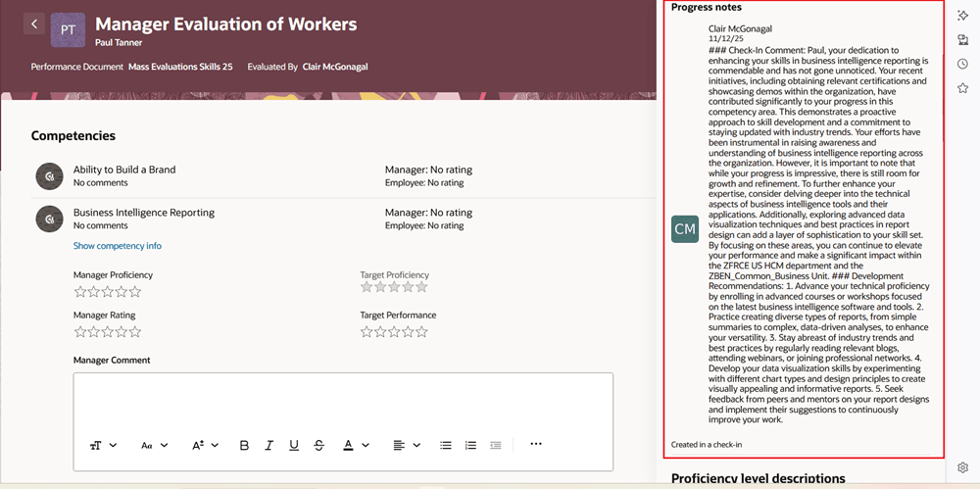Open the laptop-with-chat icon in the side rail
The image size is (980, 489).
point(962,40)
